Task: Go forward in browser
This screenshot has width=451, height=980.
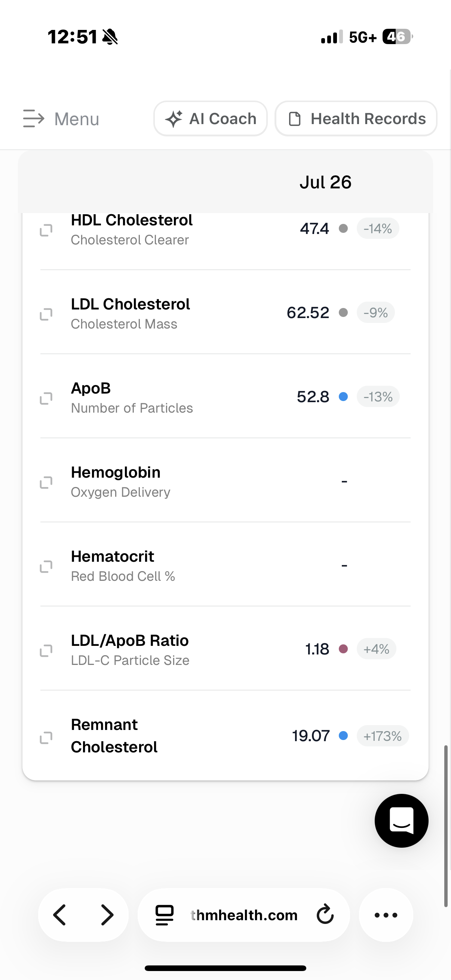Action: [107, 915]
